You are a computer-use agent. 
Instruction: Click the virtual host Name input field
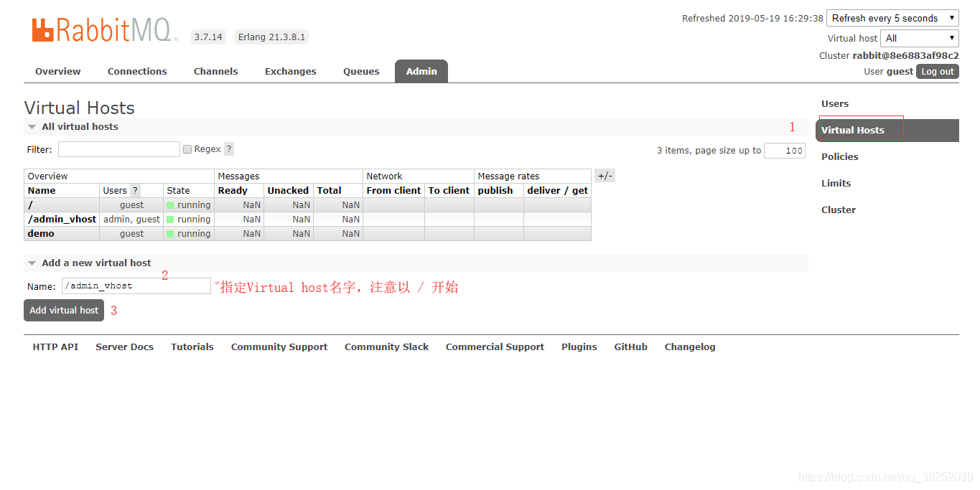[x=136, y=286]
